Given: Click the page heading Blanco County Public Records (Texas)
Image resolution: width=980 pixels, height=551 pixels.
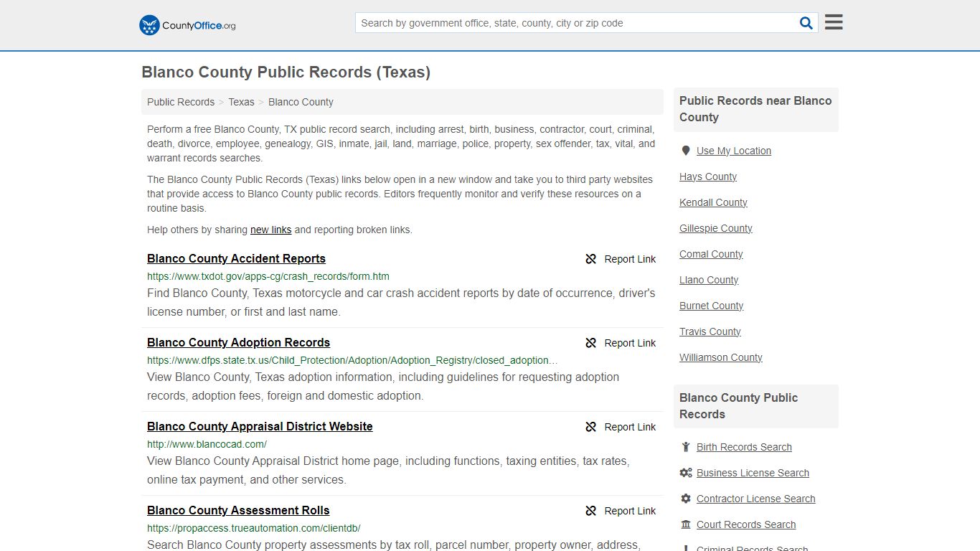Looking at the screenshot, I should coord(286,72).
